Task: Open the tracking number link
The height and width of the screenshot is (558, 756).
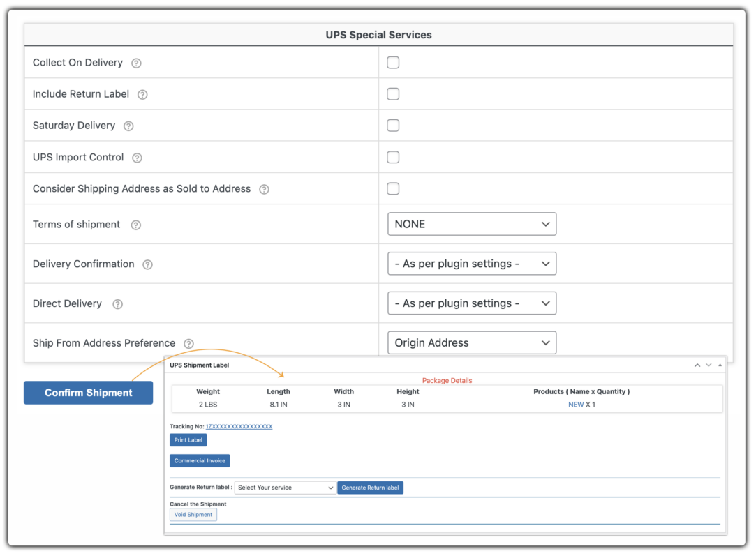Action: click(x=239, y=426)
